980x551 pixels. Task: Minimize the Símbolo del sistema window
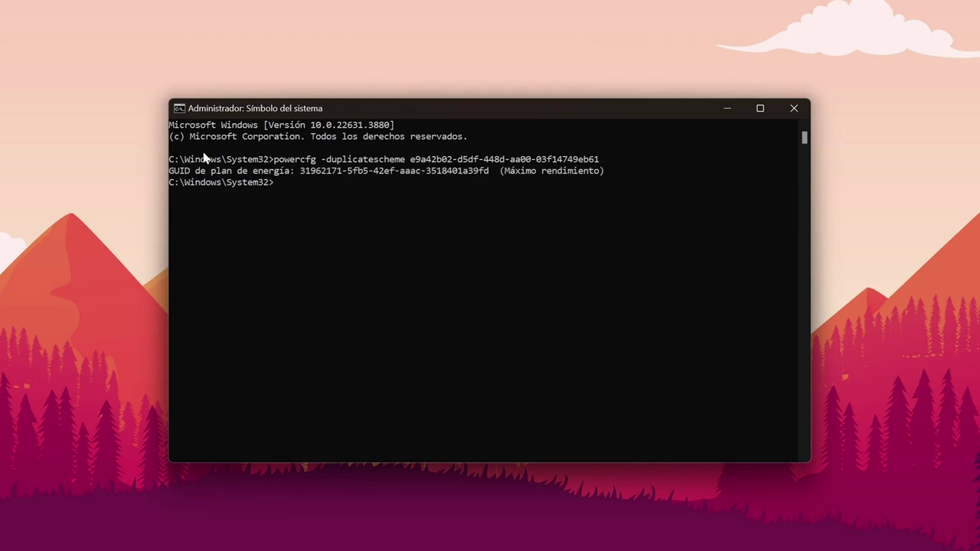pos(727,109)
